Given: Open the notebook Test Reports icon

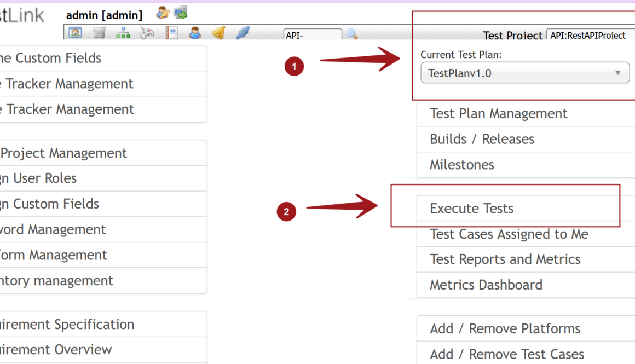Looking at the screenshot, I should point(171,33).
